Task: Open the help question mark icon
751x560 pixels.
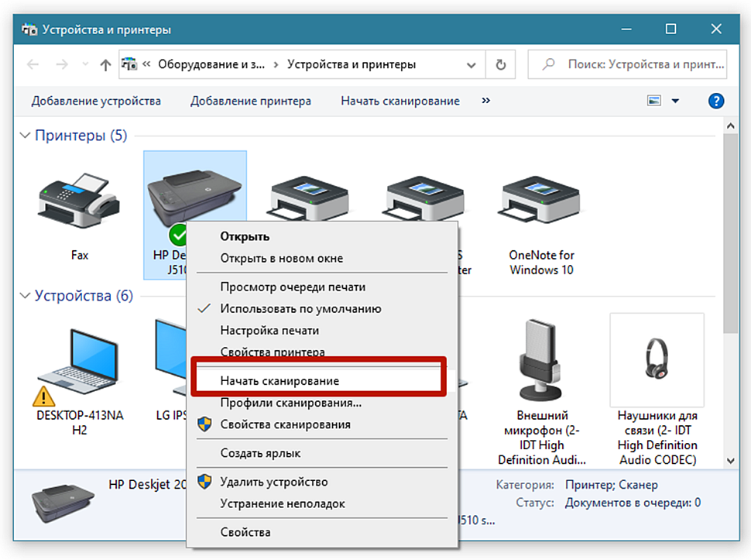Action: pos(715,101)
